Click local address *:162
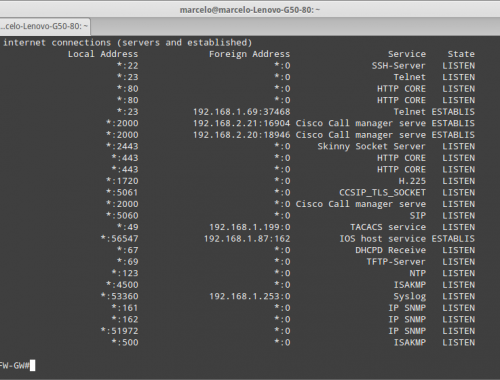The image size is (500, 380). (125, 319)
